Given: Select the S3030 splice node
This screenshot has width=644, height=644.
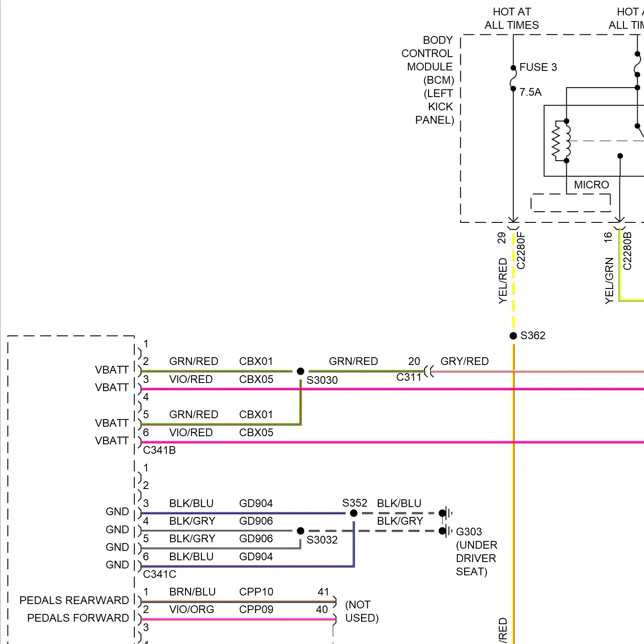Looking at the screenshot, I should pyautogui.click(x=301, y=371).
